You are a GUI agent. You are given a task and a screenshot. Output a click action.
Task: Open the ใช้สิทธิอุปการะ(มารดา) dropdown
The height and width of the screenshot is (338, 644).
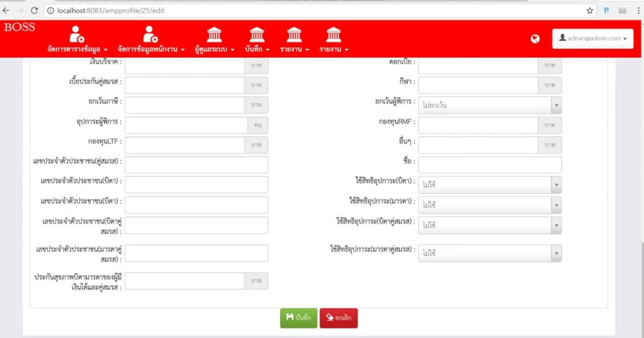490,205
